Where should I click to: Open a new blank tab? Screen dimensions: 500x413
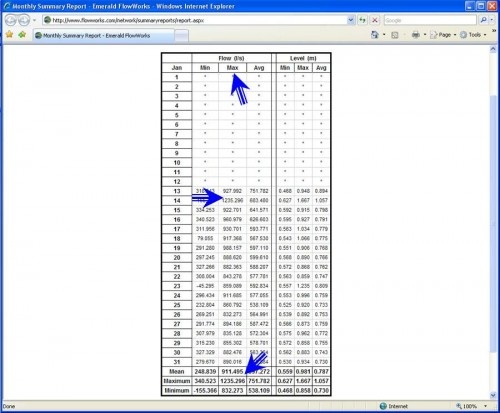click(x=181, y=36)
